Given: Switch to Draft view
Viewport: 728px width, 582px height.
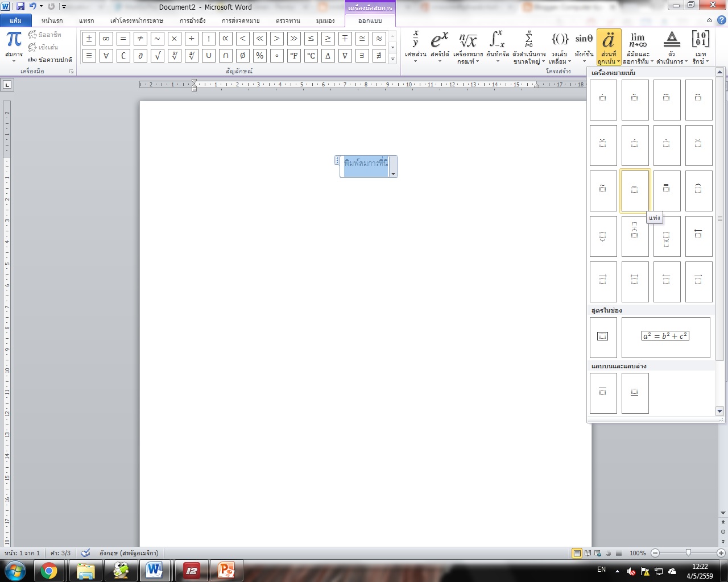Looking at the screenshot, I should point(618,553).
